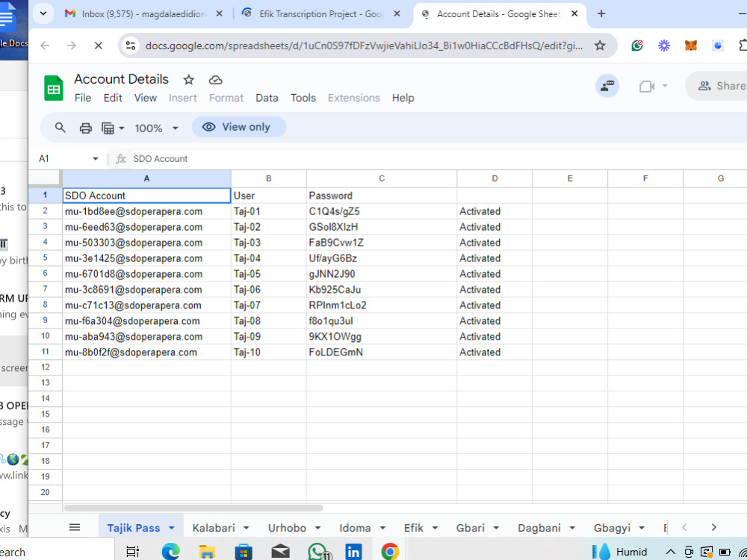Open the Help menu
The image size is (747, 560).
403,98
